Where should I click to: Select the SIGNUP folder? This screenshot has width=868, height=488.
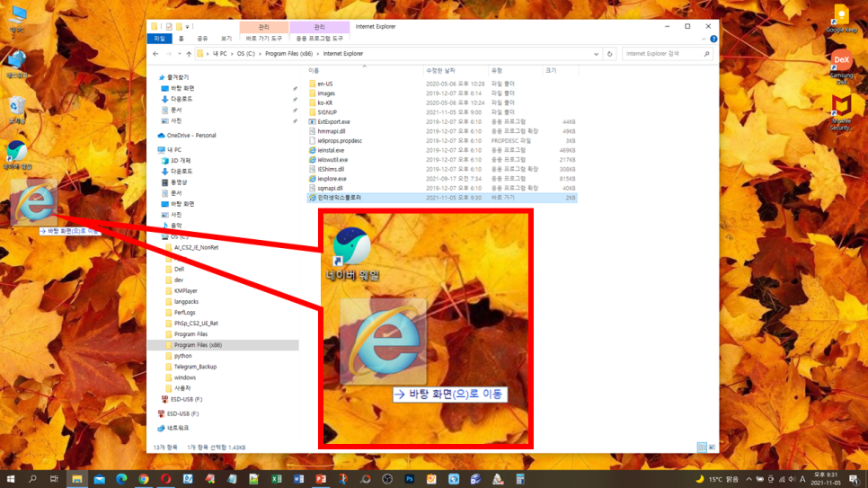[x=326, y=112]
